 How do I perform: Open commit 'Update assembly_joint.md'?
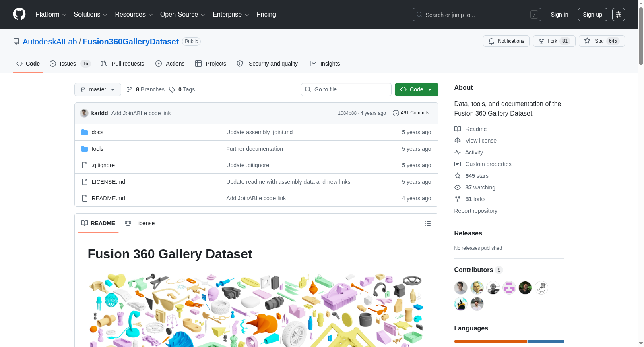(260, 132)
